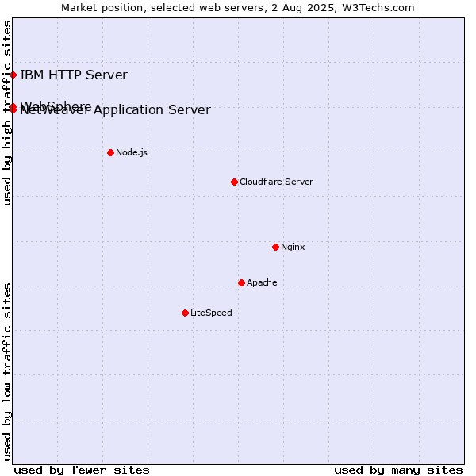Select the Cloudflare Server label text
The height and width of the screenshot is (476, 476).
point(276,182)
